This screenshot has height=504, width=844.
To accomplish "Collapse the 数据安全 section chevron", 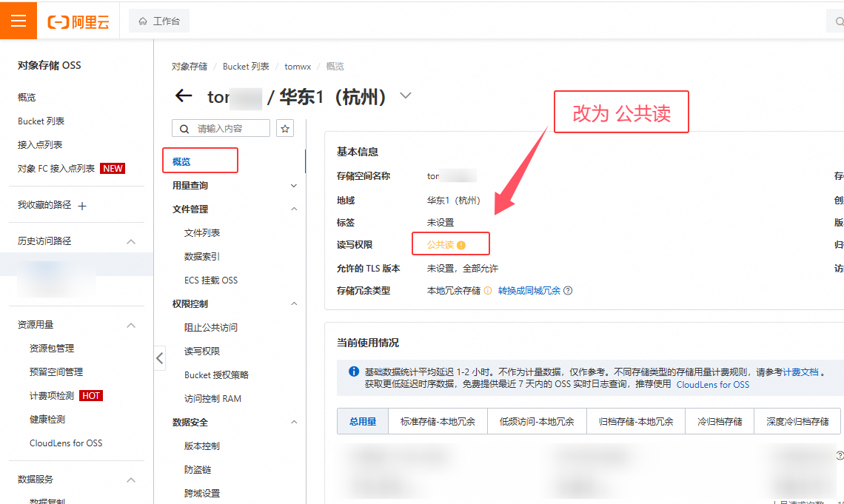I will point(294,423).
